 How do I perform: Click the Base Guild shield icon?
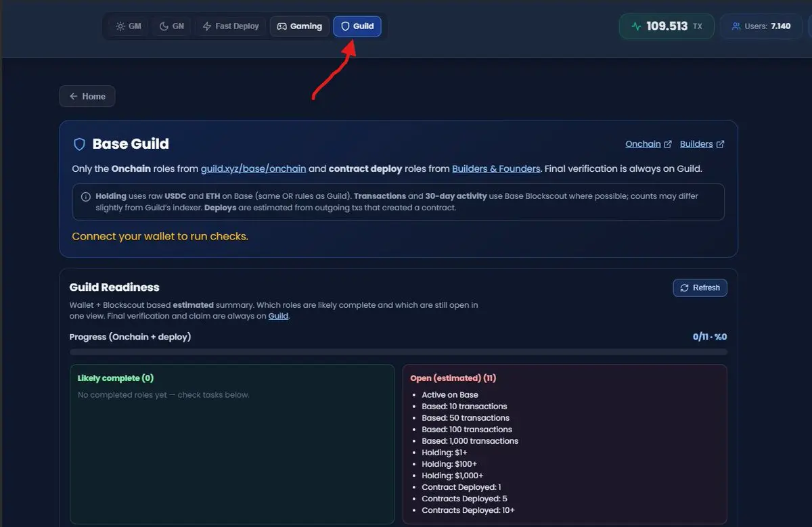coord(79,144)
